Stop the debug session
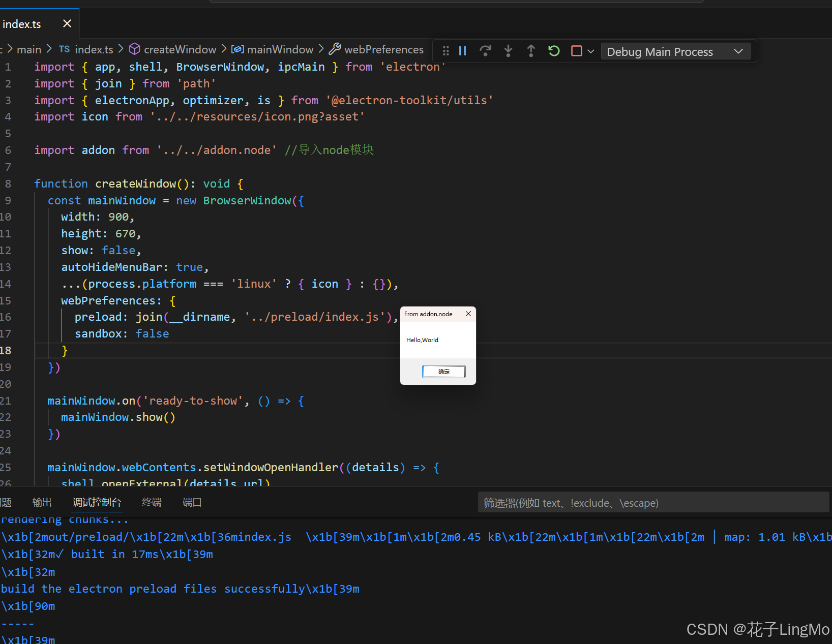This screenshot has height=644, width=832. [x=576, y=51]
